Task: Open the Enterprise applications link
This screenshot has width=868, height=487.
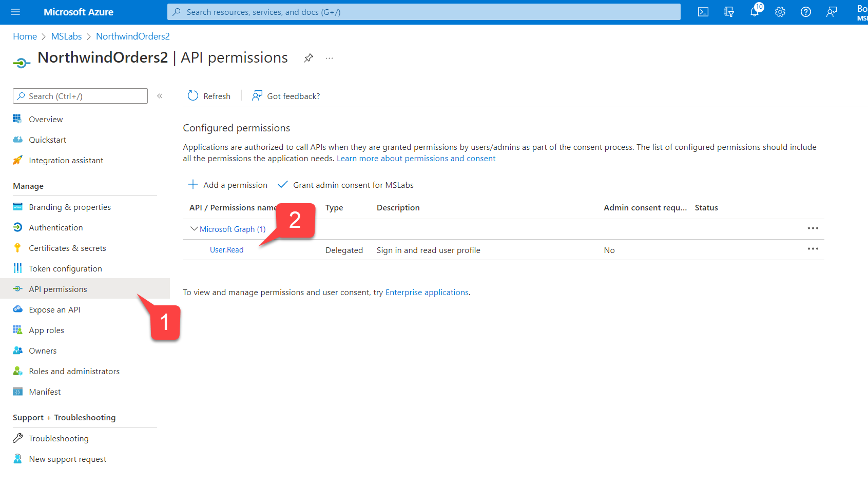Action: coord(427,292)
